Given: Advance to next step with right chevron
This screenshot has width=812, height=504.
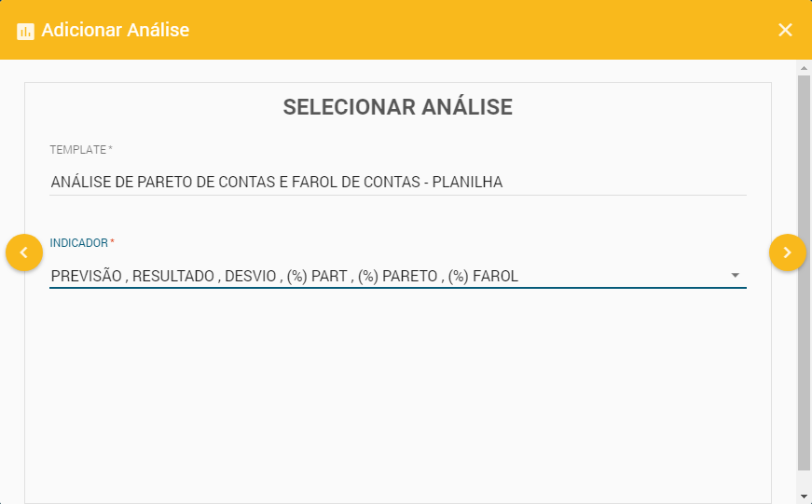Looking at the screenshot, I should [787, 252].
